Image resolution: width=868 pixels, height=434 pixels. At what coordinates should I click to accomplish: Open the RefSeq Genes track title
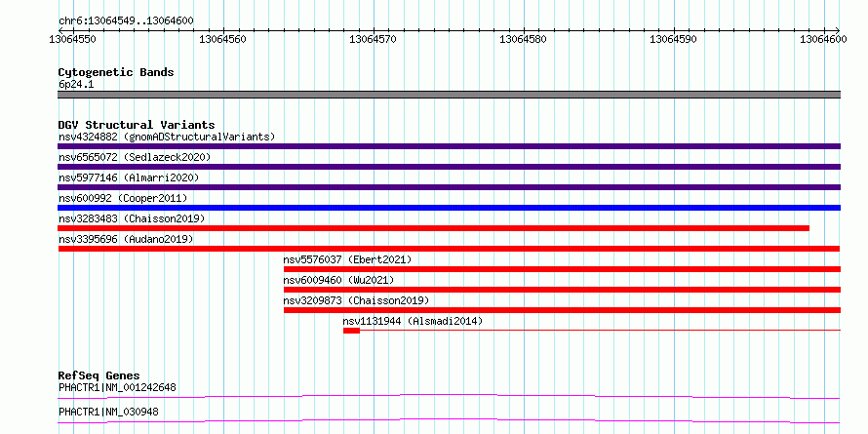click(99, 376)
